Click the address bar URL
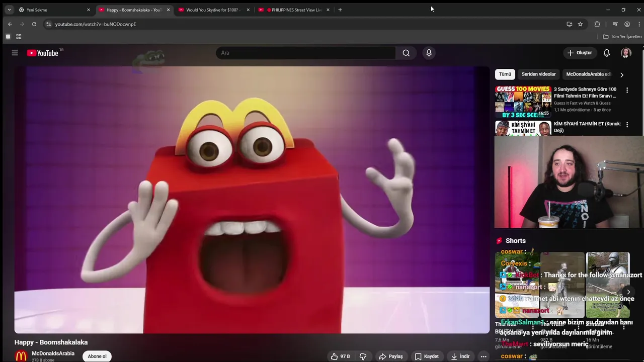Viewport: 644px width, 362px height. click(x=96, y=24)
